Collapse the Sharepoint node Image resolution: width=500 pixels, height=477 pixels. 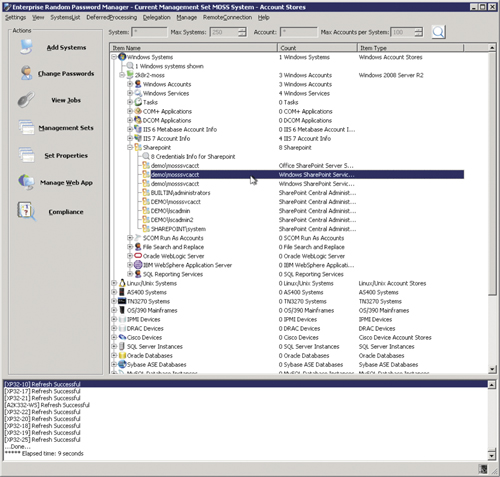[130, 147]
